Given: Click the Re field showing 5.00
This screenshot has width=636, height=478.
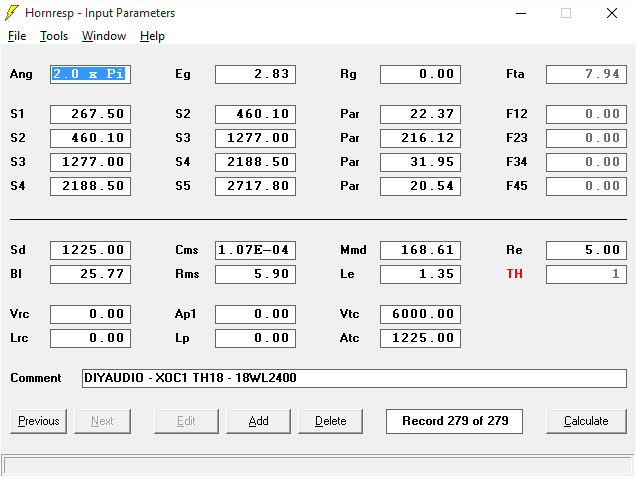Looking at the screenshot, I should pyautogui.click(x=586, y=250).
